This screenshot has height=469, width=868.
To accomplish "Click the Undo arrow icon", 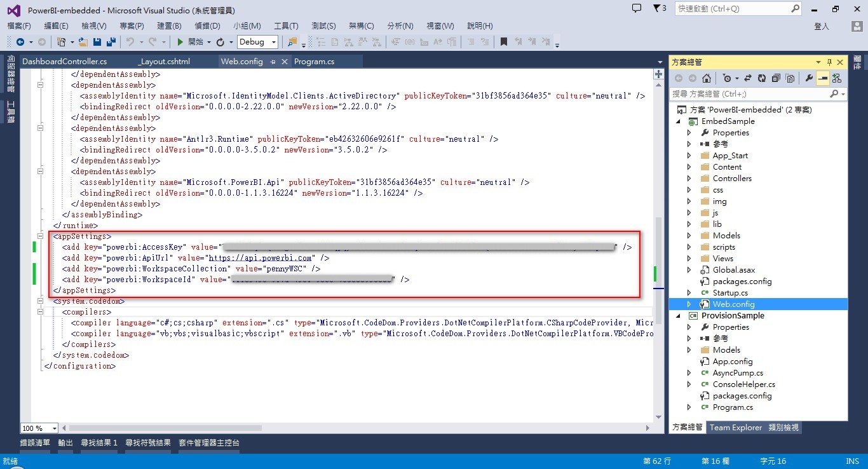I will tap(130, 42).
